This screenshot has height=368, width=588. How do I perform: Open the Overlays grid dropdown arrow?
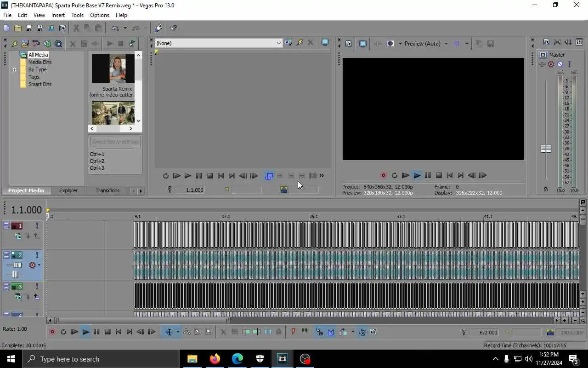(x=467, y=44)
